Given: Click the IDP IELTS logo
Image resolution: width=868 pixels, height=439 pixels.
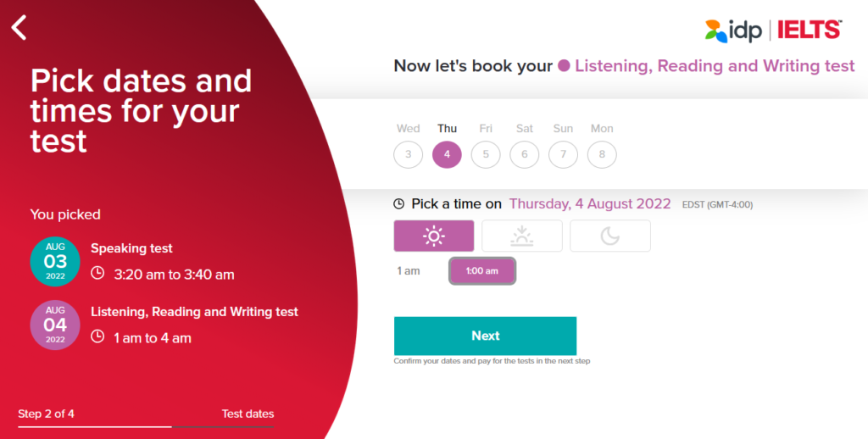Looking at the screenshot, I should pos(772,31).
